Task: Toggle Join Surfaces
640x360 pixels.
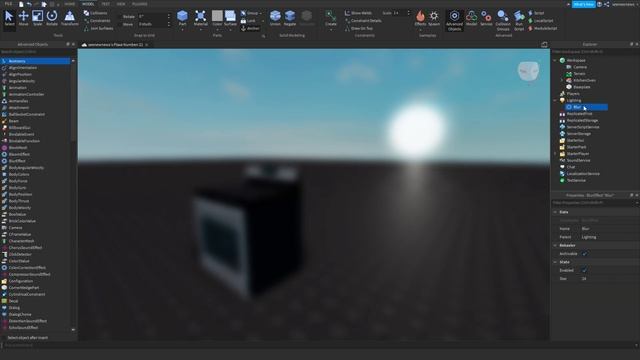Action: 98,29
